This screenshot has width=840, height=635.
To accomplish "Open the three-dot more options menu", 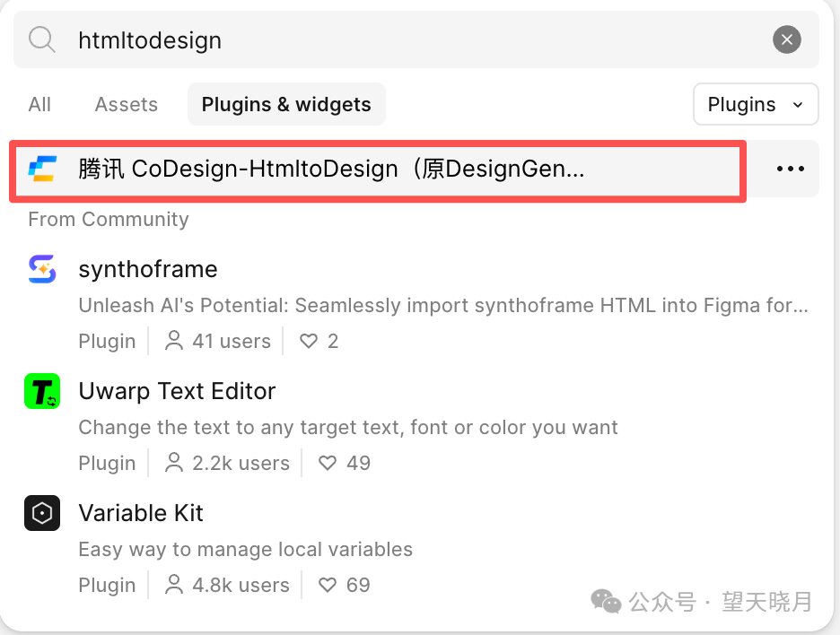I will coord(790,169).
